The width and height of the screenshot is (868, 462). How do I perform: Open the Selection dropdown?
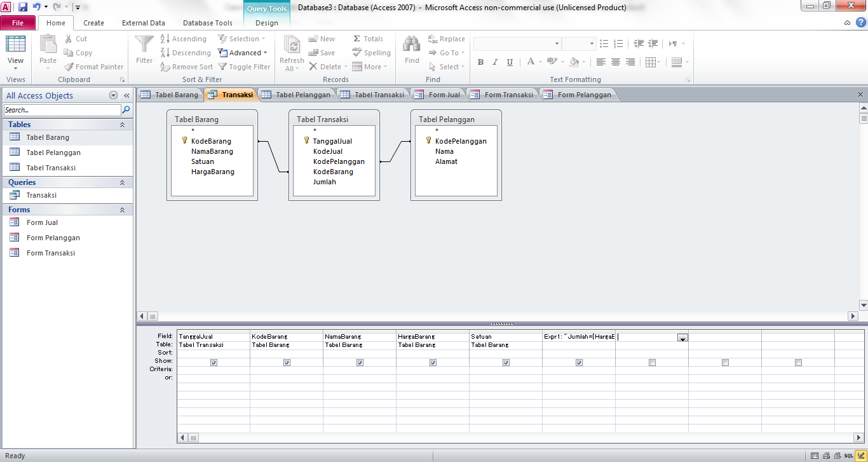242,39
